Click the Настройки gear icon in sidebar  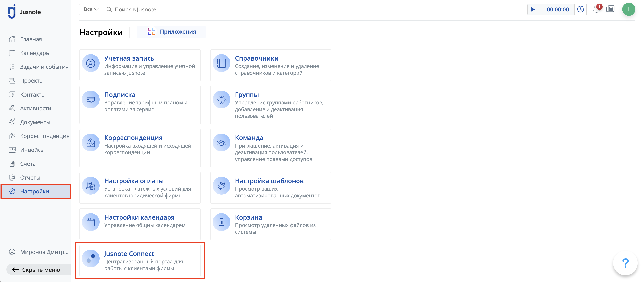tap(12, 191)
